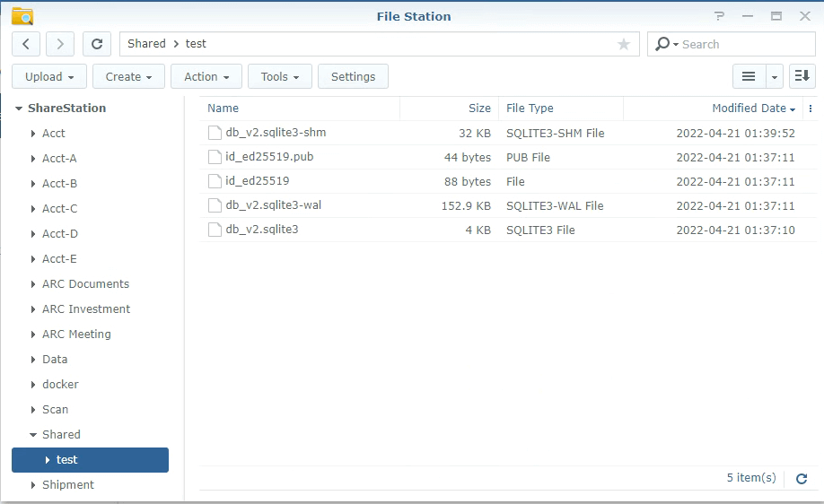Open the Action menu
Viewport: 824px width, 504px height.
[x=206, y=77]
